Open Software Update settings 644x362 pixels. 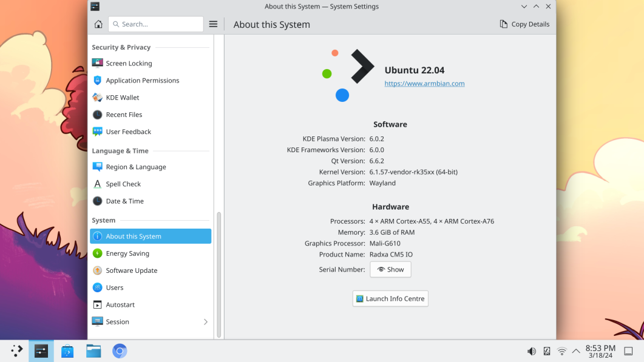coord(151,270)
